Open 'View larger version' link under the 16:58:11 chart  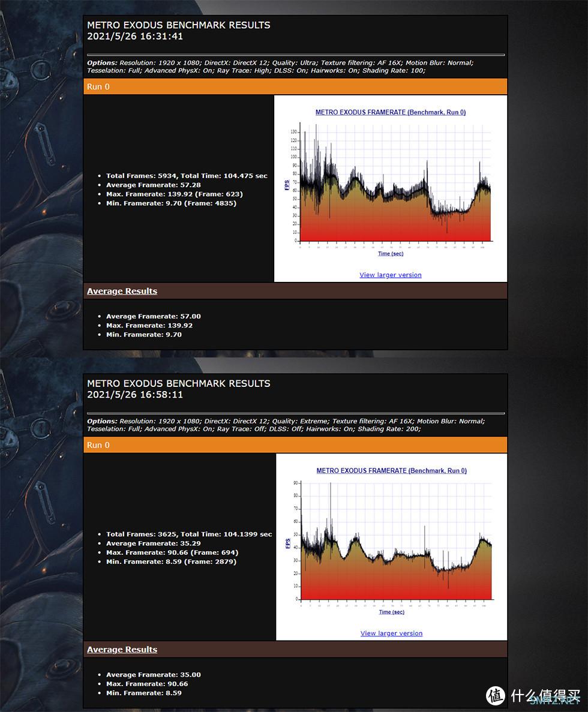(x=391, y=633)
